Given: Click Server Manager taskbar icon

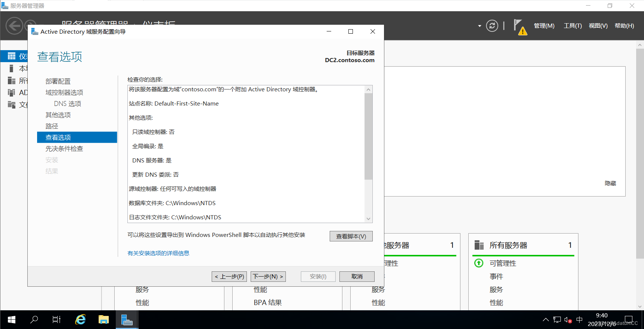Looking at the screenshot, I should click(x=127, y=320).
